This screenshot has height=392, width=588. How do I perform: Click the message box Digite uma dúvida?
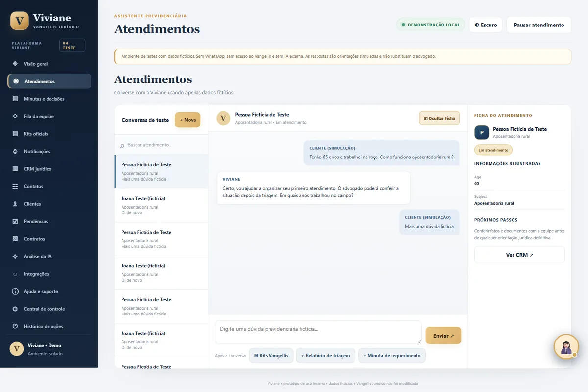coord(318,332)
